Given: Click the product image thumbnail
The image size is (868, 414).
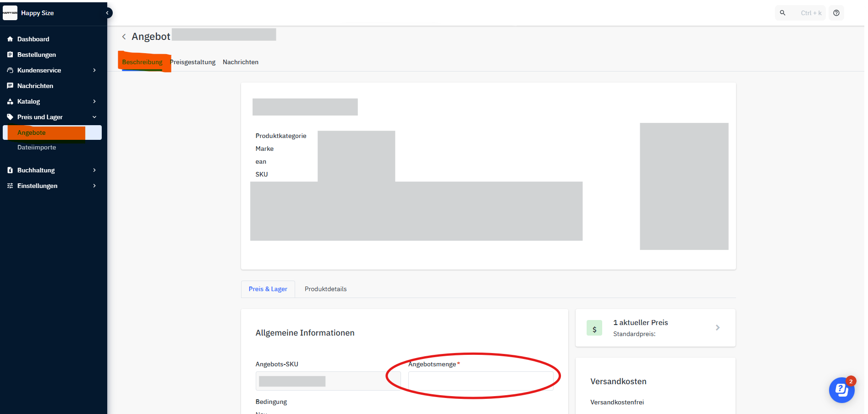Looking at the screenshot, I should [684, 186].
